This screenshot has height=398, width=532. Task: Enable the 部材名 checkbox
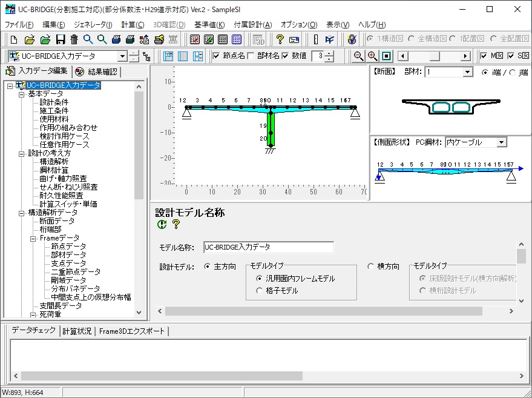coord(251,56)
